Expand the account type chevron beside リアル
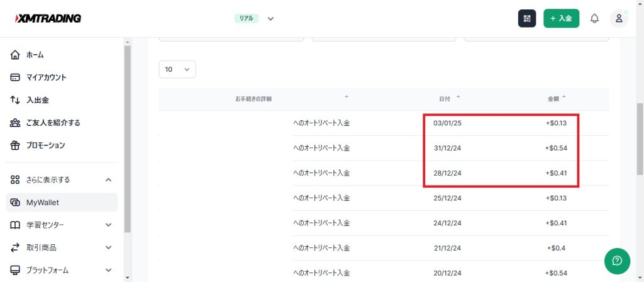Viewport: 644px width, 282px height. 270,18
